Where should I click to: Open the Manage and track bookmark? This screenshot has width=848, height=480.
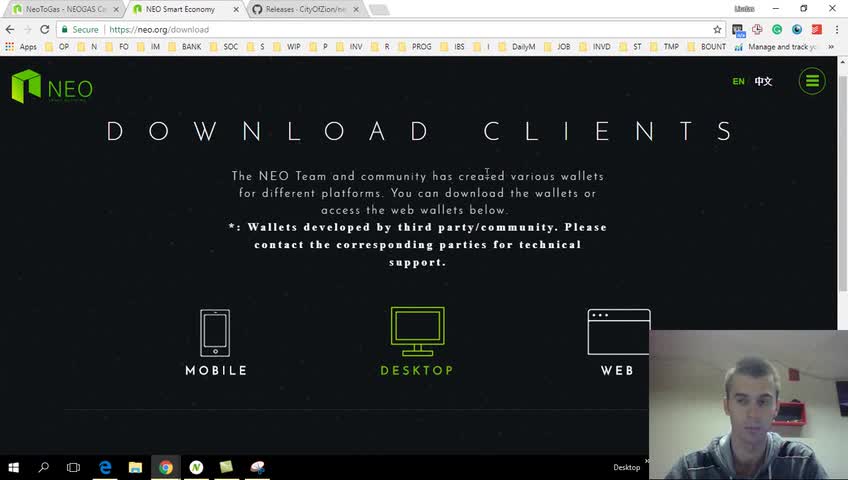pos(776,46)
